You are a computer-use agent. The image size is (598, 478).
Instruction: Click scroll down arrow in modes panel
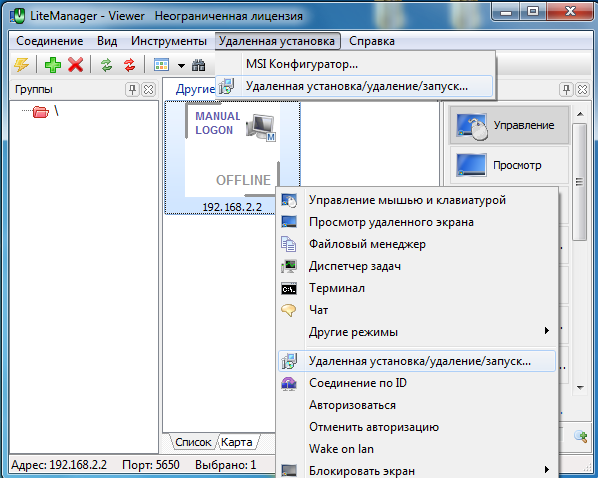click(580, 388)
